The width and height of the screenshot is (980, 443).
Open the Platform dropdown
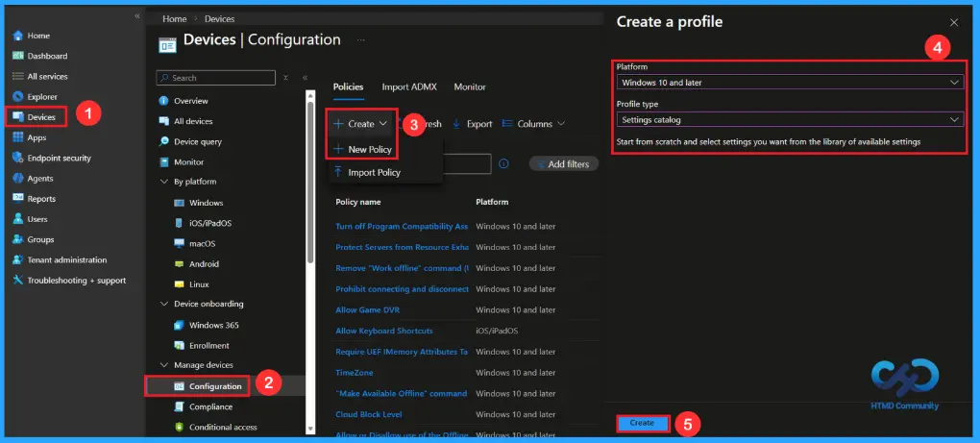(x=790, y=82)
